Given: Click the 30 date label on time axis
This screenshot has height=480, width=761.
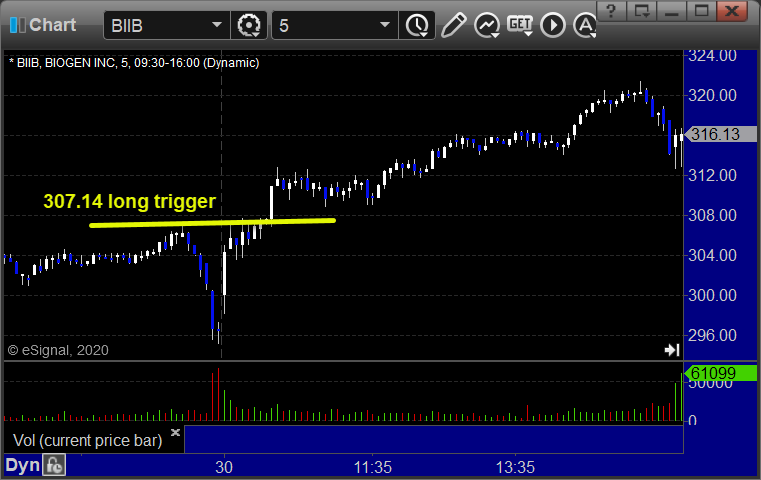Looking at the screenshot, I should pos(224,467).
